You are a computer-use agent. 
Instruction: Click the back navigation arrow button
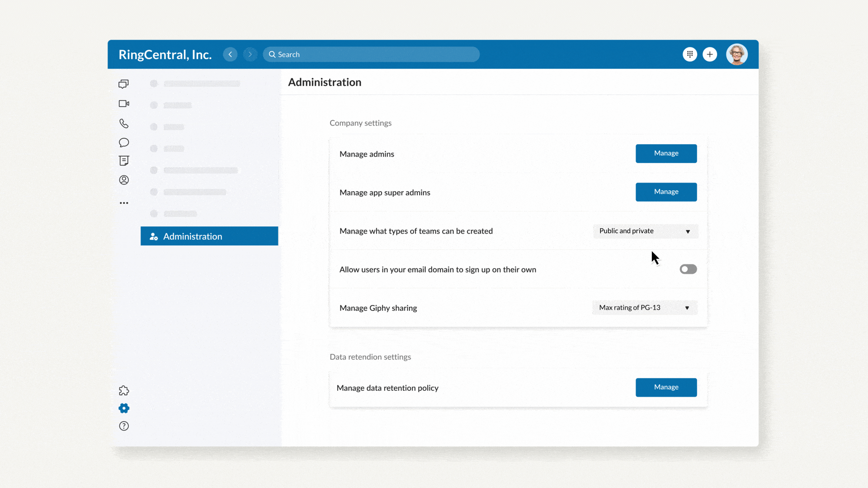click(230, 54)
